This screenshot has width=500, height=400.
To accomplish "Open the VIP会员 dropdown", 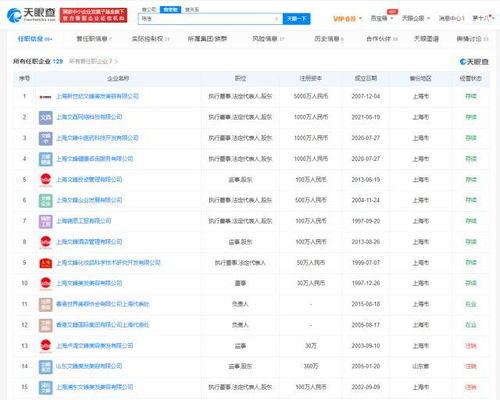I will pos(347,19).
